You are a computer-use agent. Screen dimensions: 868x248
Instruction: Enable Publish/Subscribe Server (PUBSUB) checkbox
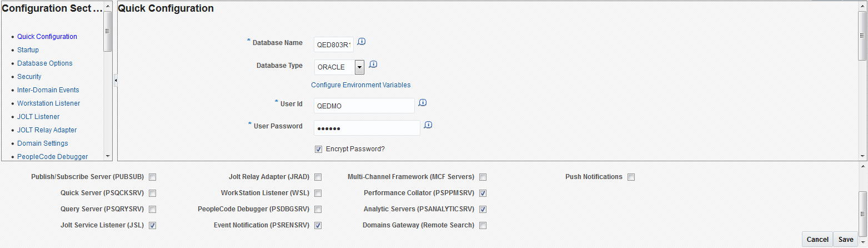click(153, 177)
